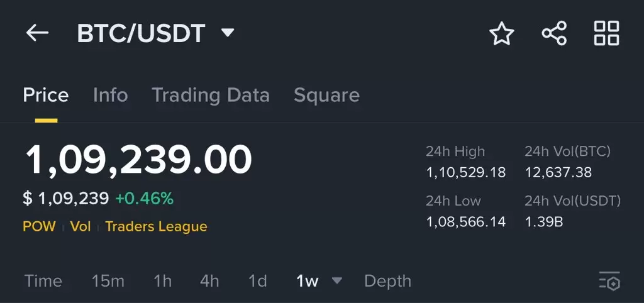Select the 15m chart interval
The image size is (644, 303).
[x=108, y=281]
